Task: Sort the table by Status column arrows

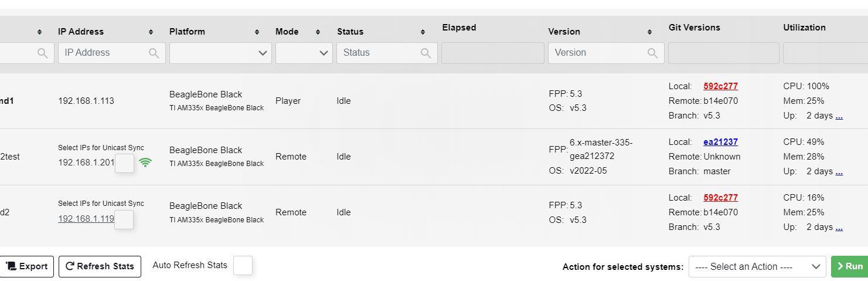Action: click(x=423, y=32)
